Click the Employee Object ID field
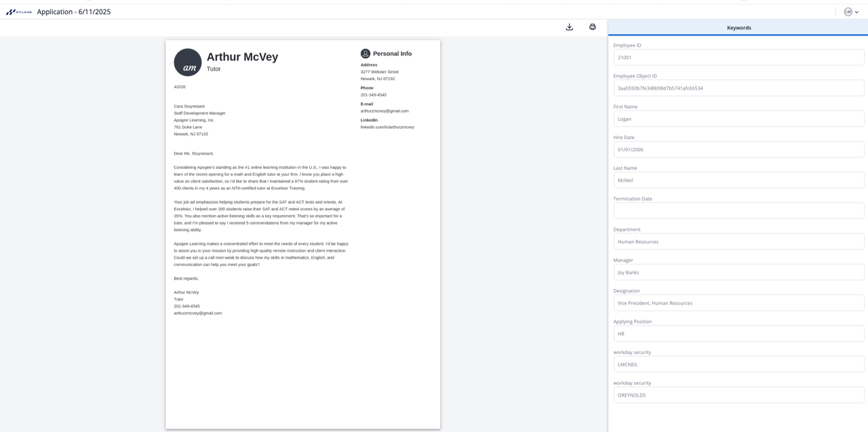This screenshot has width=868, height=432. pyautogui.click(x=738, y=88)
